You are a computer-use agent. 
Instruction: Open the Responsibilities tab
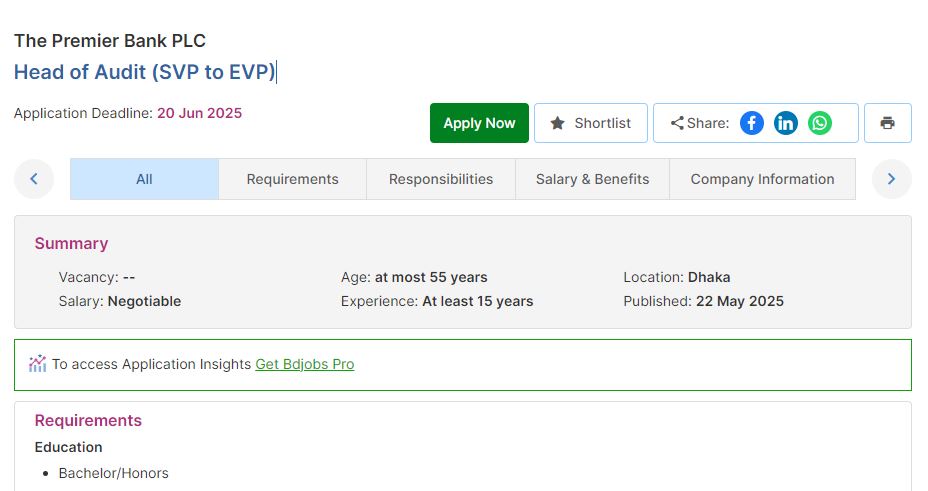click(x=441, y=179)
